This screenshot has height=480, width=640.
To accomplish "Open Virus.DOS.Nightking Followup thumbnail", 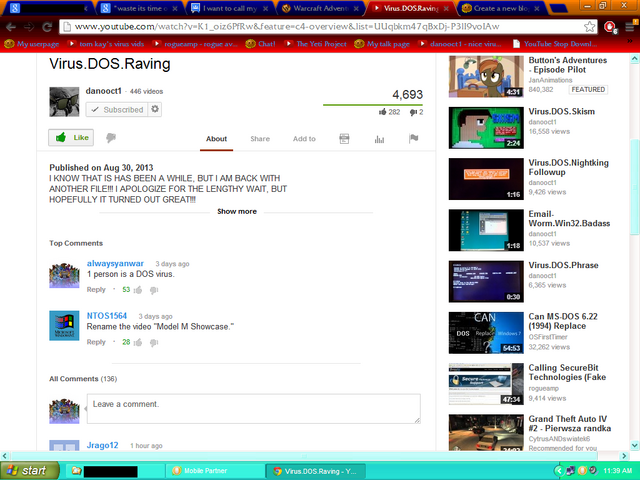I will pos(486,179).
